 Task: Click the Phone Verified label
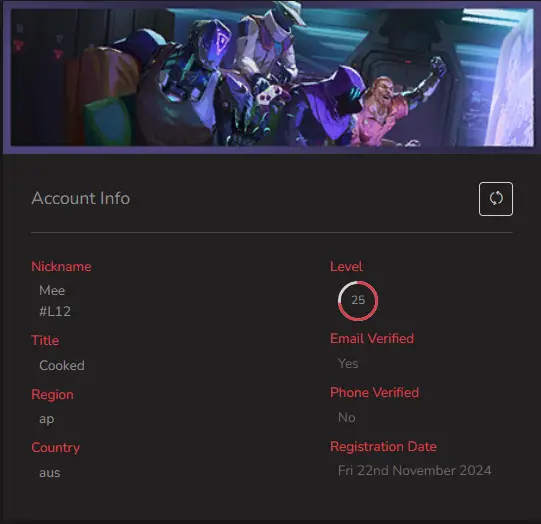374,393
